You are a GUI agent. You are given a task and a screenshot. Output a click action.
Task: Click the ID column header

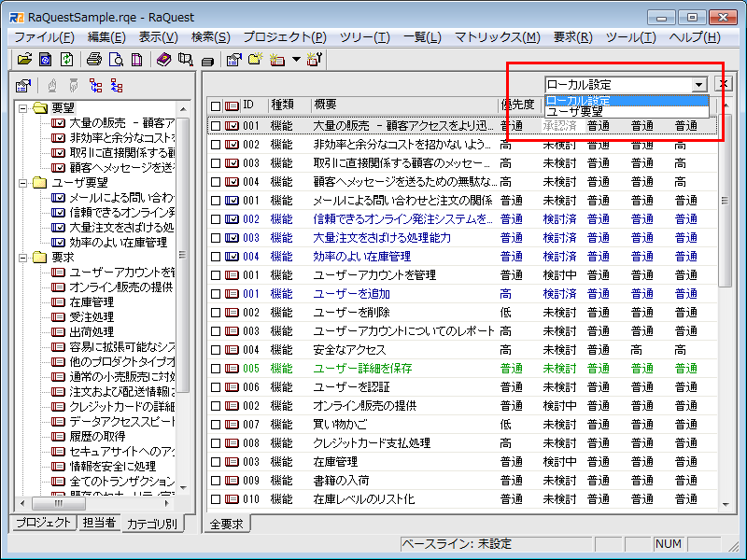(x=253, y=105)
